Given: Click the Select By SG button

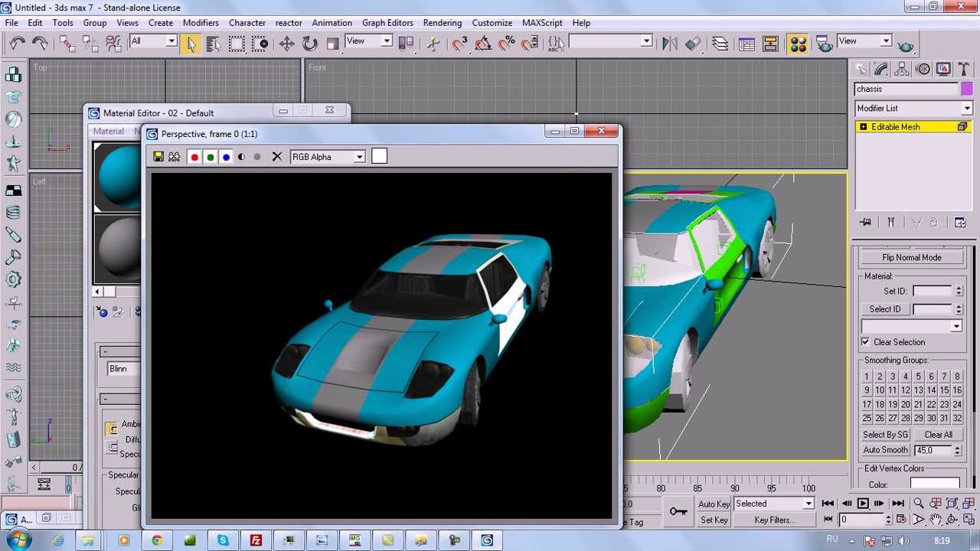Looking at the screenshot, I should point(885,435).
